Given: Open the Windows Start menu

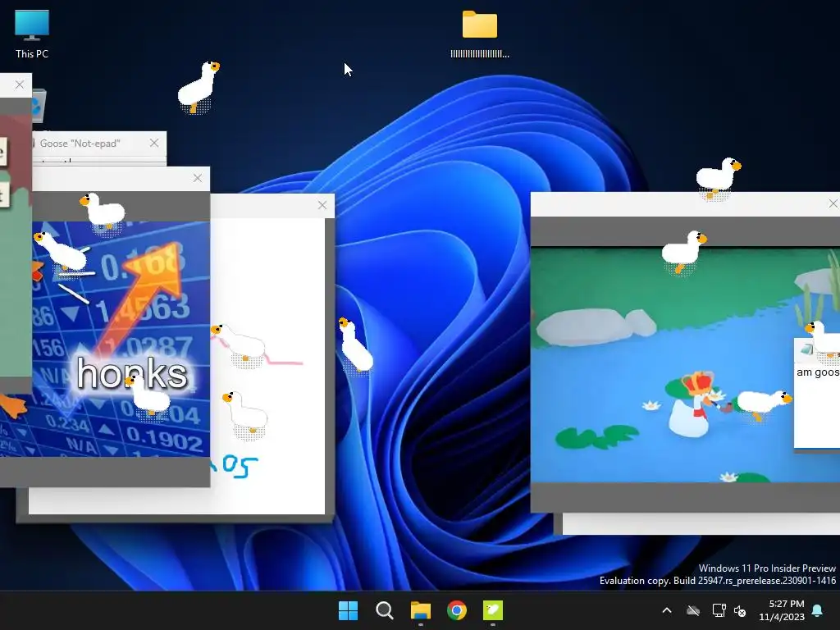Looking at the screenshot, I should pos(348,610).
